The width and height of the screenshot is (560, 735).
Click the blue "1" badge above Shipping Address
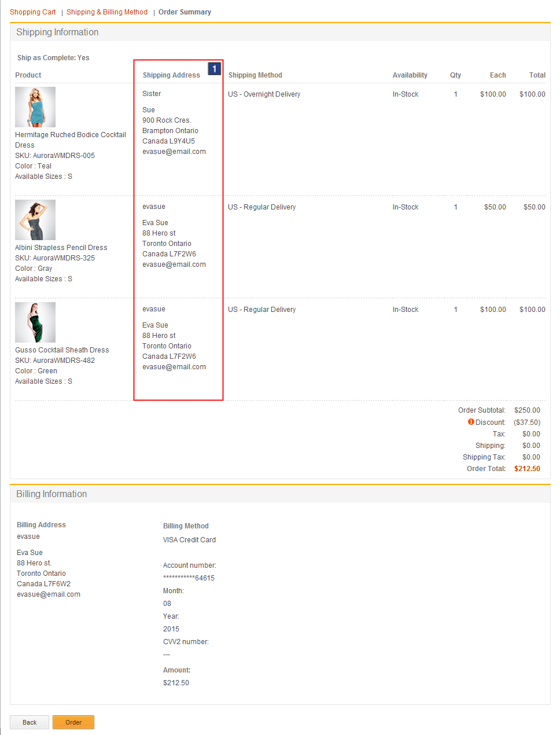[x=214, y=68]
